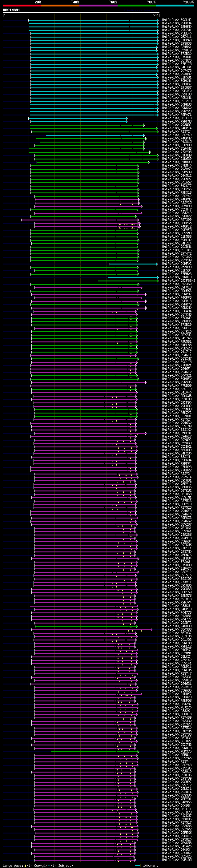This screenshot has width=197, height=868.
Task: Click the 605 end position label
Action: pyautogui.click(x=155, y=15)
